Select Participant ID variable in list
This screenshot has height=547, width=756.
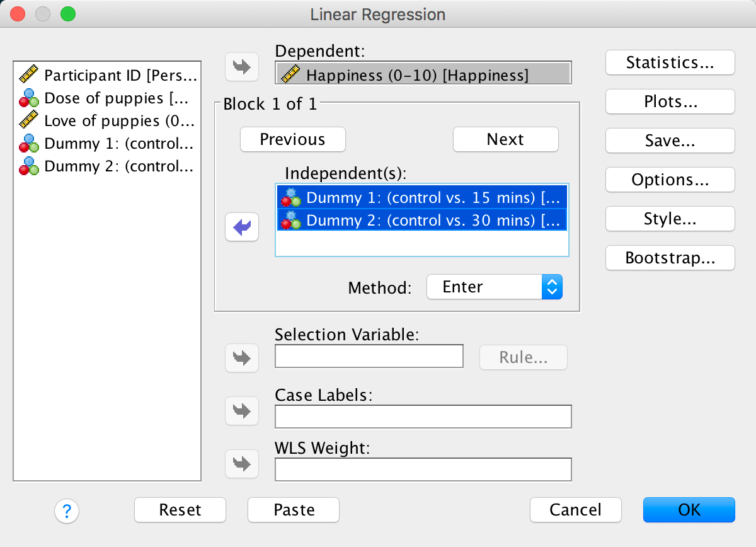pos(108,76)
